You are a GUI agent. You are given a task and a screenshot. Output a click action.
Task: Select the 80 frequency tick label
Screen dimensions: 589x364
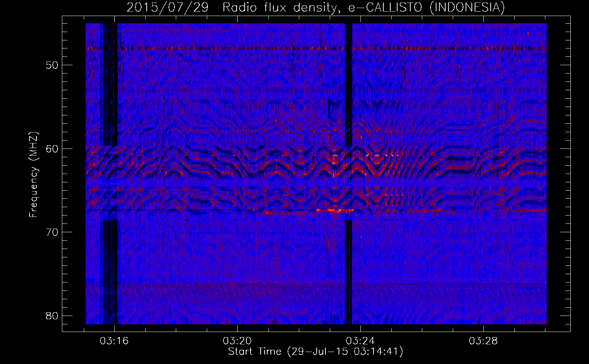[x=52, y=316]
